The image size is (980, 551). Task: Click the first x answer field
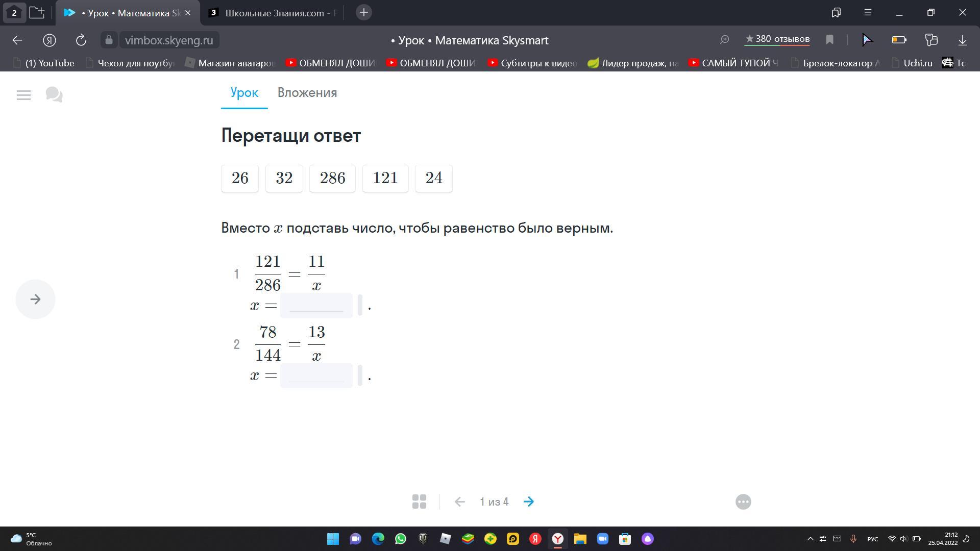tap(316, 306)
